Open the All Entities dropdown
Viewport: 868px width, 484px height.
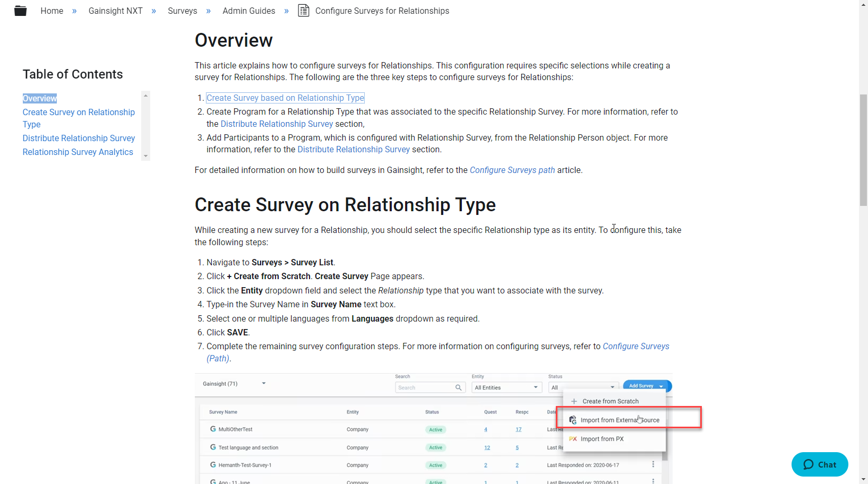[x=506, y=387]
